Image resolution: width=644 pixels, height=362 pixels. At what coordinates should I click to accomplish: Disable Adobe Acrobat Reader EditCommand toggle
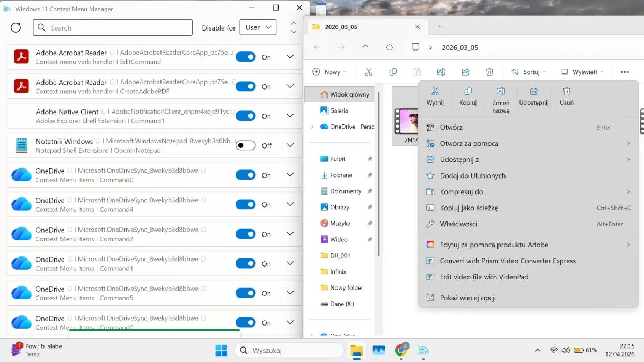pyautogui.click(x=246, y=57)
